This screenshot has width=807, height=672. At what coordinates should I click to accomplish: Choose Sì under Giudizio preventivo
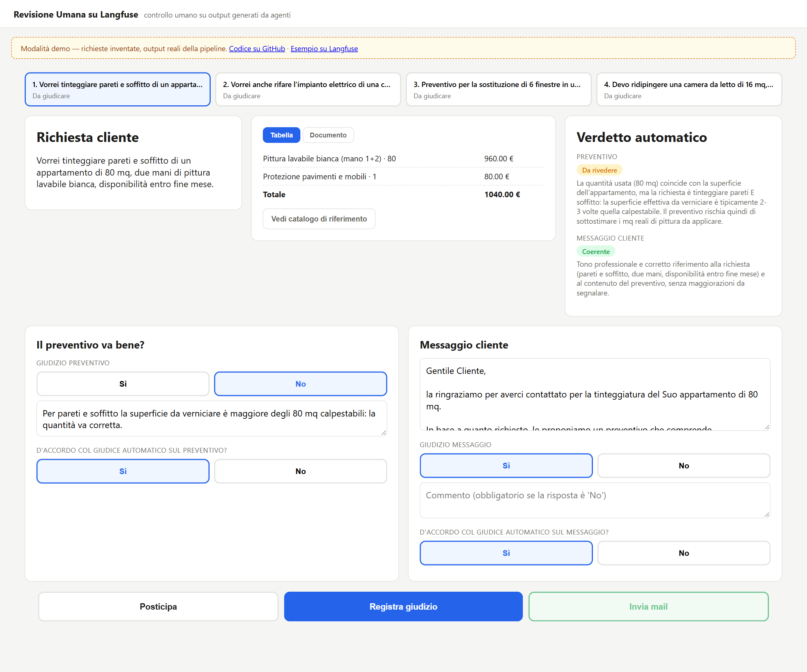point(123,384)
